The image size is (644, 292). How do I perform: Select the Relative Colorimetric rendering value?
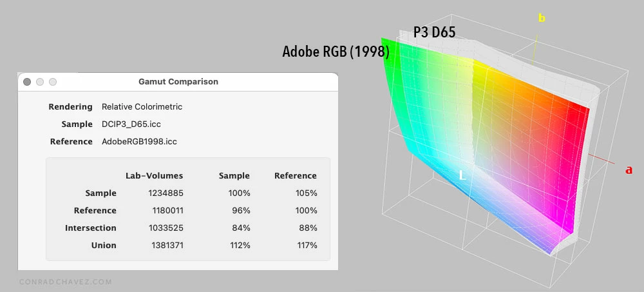142,107
